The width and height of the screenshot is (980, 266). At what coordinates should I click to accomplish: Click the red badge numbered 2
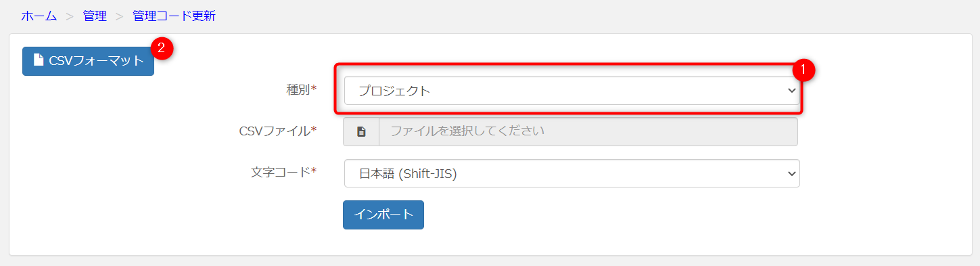click(161, 48)
